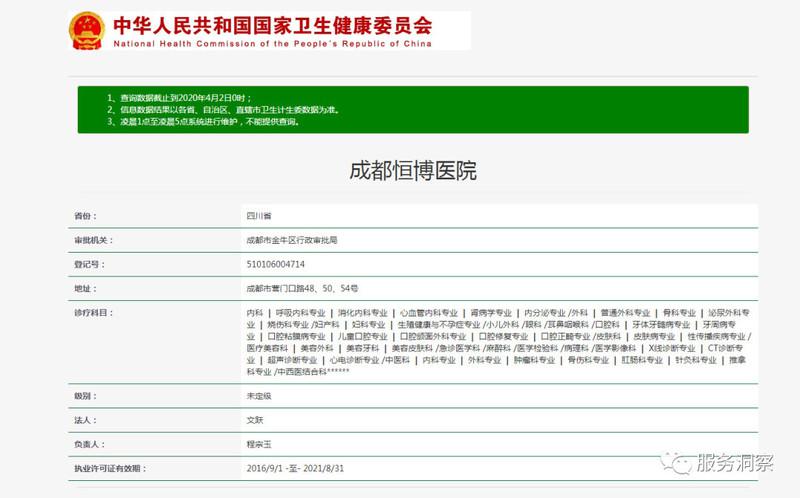Click the National Health Commission English subtitle
The height and width of the screenshot is (498, 800).
[x=272, y=44]
